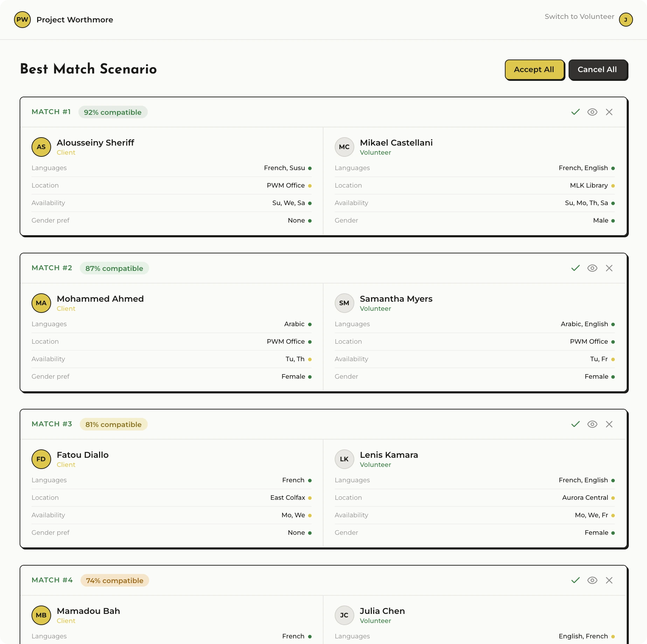View Match #1 details with the eye icon
Viewport: 647px width, 644px height.
click(592, 112)
